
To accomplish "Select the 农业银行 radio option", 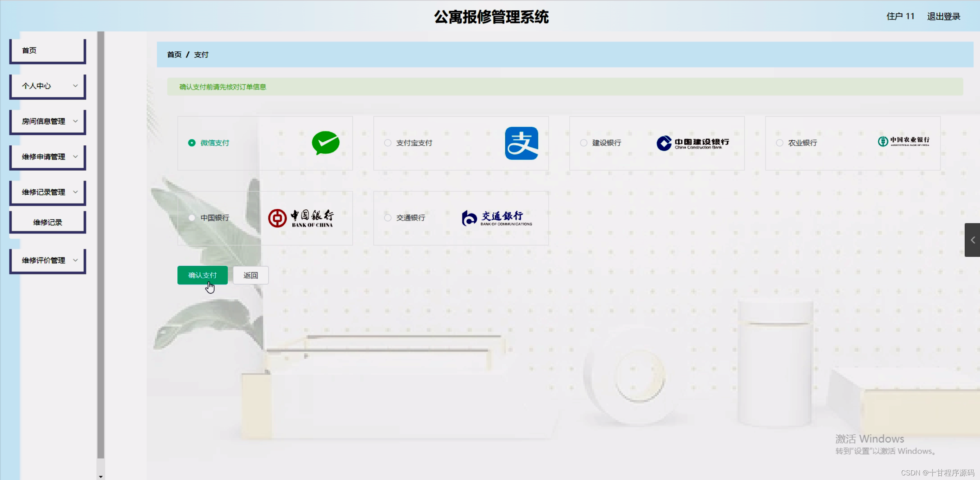I will click(x=780, y=143).
